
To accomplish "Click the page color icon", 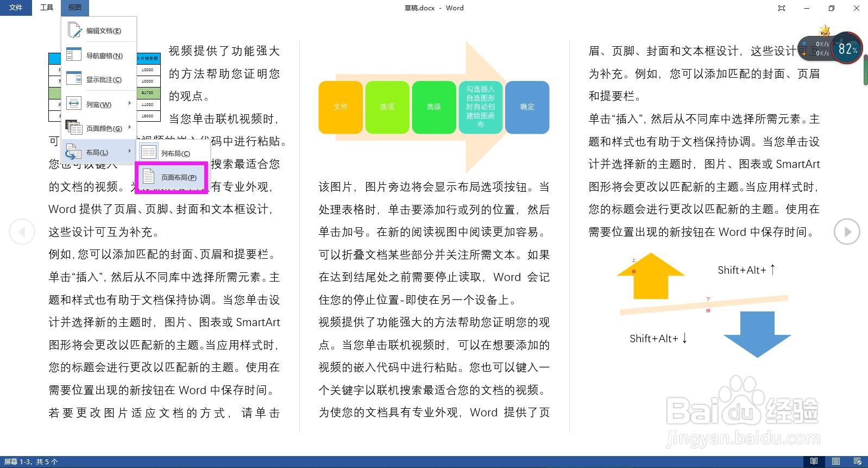I will tap(73, 128).
